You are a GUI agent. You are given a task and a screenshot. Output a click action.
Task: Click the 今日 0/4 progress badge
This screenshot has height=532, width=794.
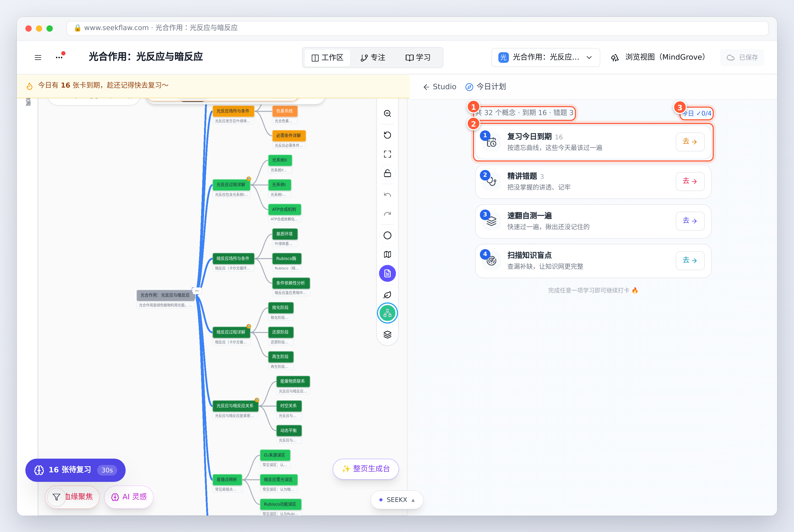click(697, 114)
